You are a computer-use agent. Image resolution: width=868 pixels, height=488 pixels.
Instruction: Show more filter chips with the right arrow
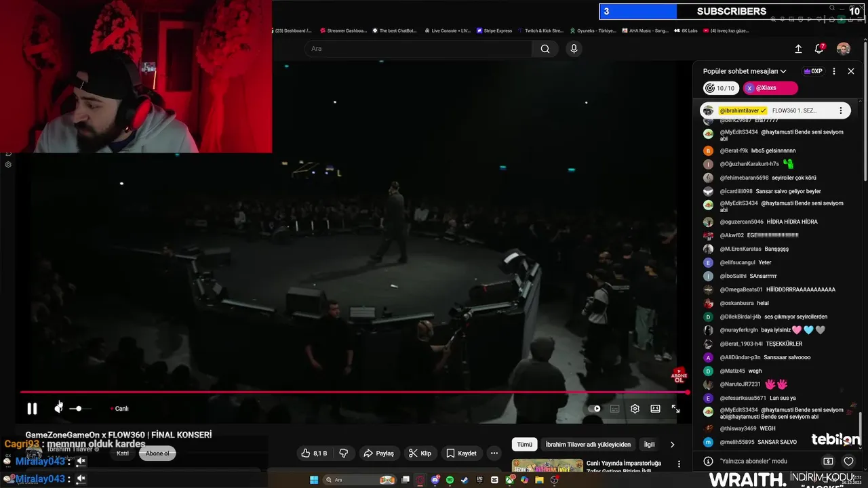coord(672,445)
